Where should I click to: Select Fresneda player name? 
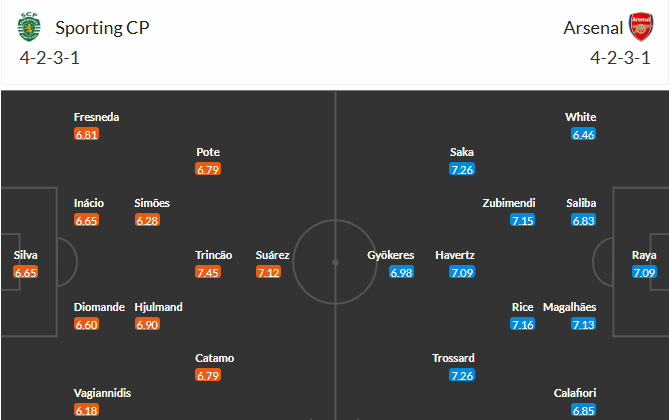(x=97, y=117)
